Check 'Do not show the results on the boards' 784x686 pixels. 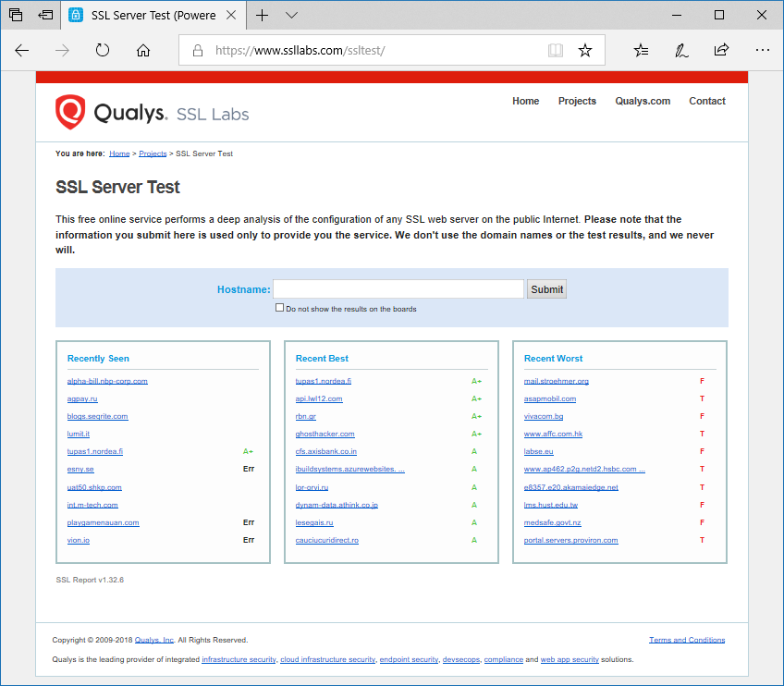pos(279,308)
